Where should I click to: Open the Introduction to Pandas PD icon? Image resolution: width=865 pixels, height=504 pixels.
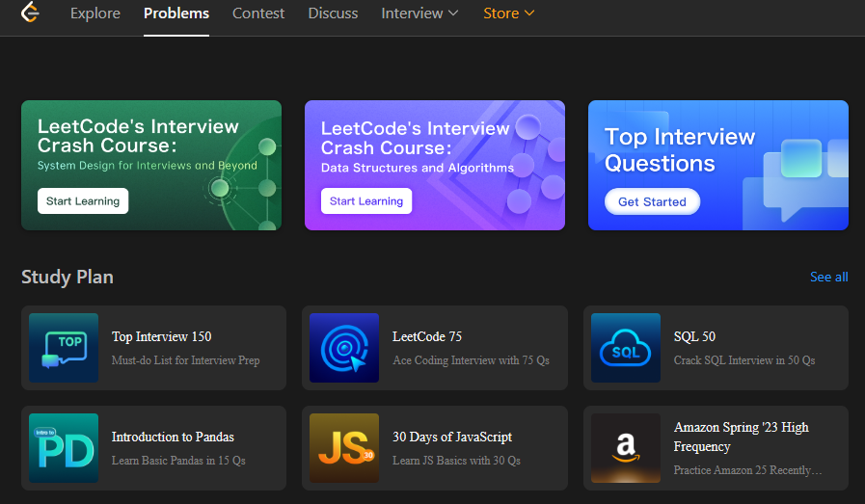pyautogui.click(x=64, y=448)
